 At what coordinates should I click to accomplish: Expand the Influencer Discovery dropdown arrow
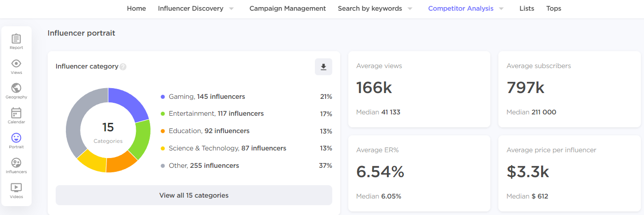231,8
